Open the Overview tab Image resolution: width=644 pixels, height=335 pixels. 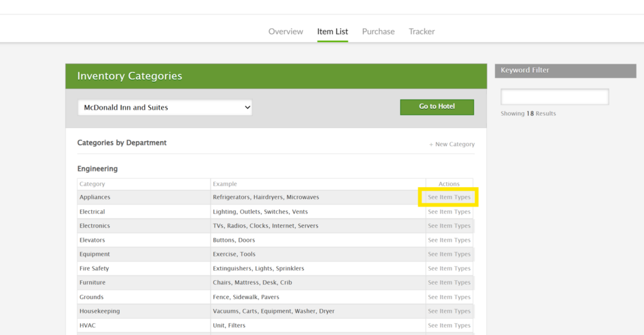(286, 31)
